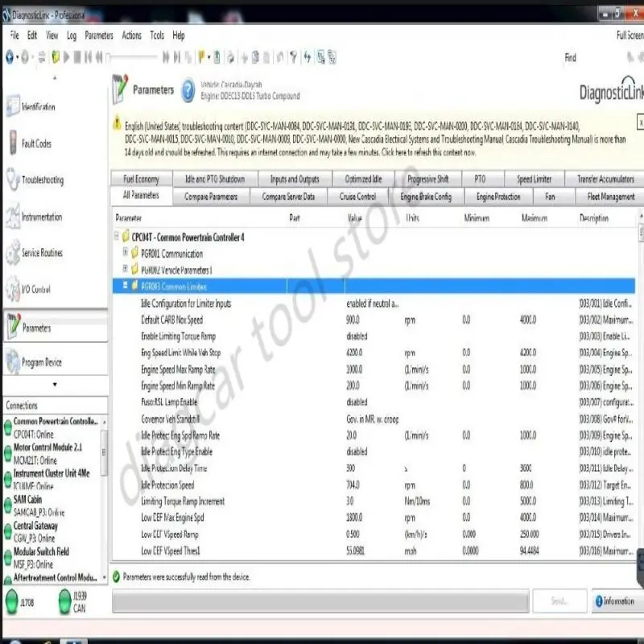Select the Idle Protection Speed parameter row
The image size is (644, 644).
(x=374, y=485)
